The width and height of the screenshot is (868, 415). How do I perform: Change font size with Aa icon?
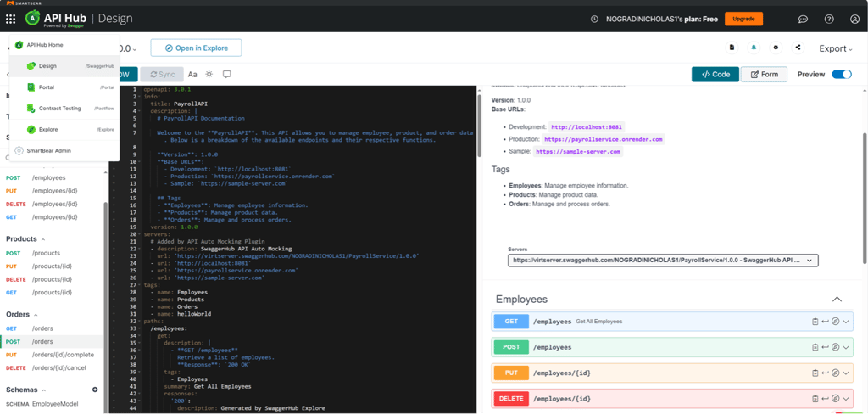point(192,74)
